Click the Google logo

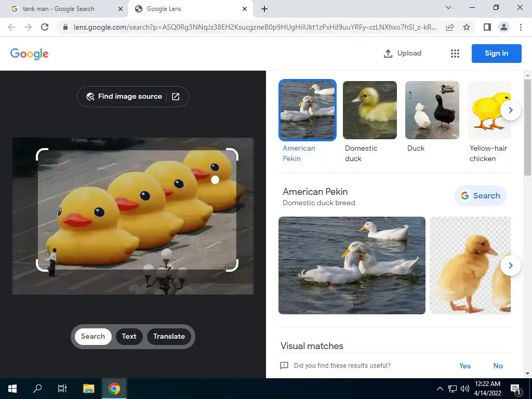click(30, 54)
